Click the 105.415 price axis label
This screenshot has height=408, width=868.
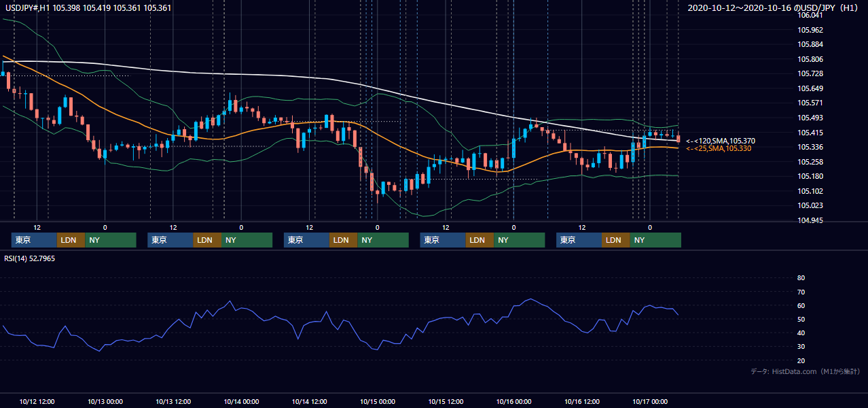point(810,133)
